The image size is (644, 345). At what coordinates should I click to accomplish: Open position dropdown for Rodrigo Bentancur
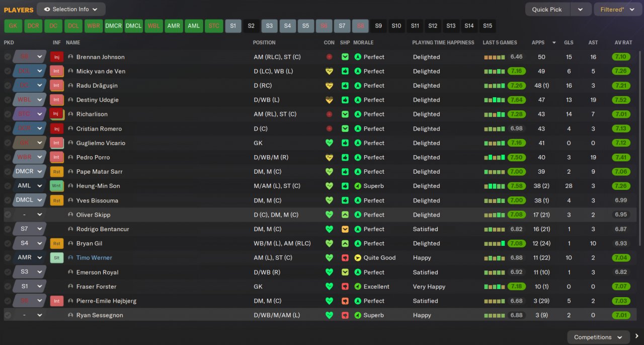tap(40, 229)
